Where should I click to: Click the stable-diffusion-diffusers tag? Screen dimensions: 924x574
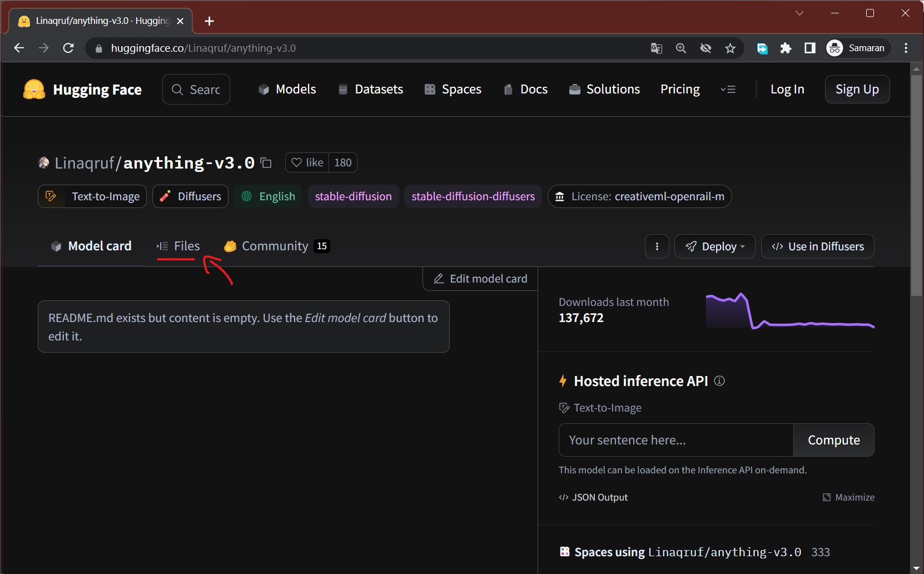coord(473,196)
